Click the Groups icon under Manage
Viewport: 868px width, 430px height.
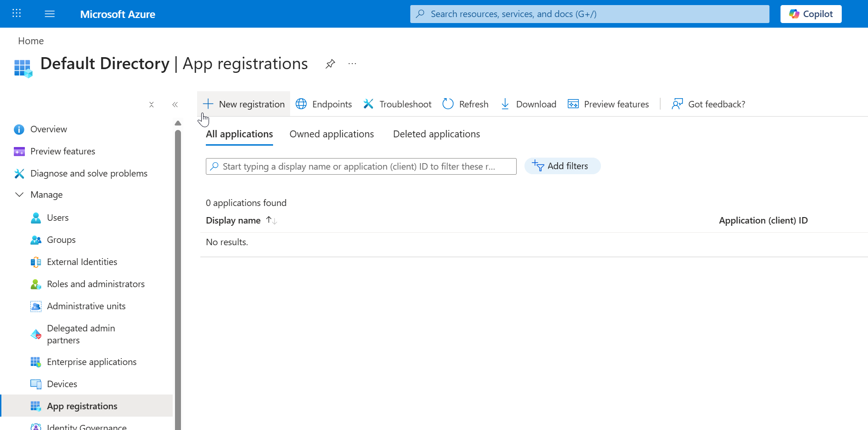(35, 240)
